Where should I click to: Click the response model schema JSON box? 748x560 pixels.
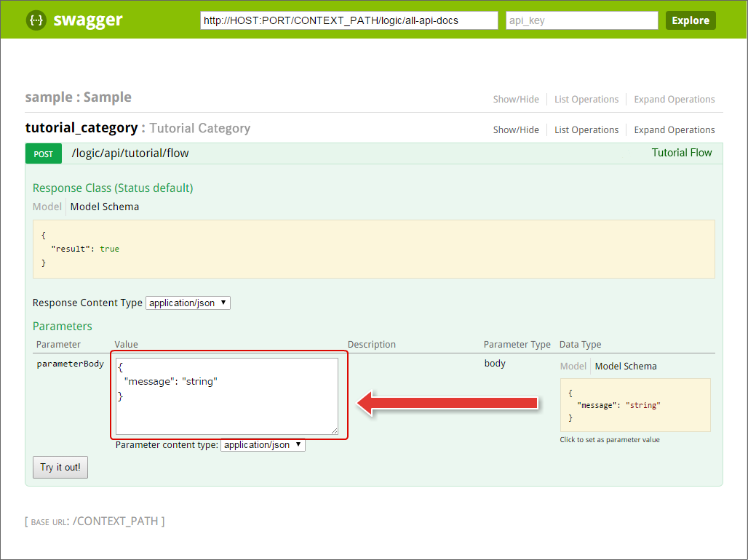(x=373, y=249)
